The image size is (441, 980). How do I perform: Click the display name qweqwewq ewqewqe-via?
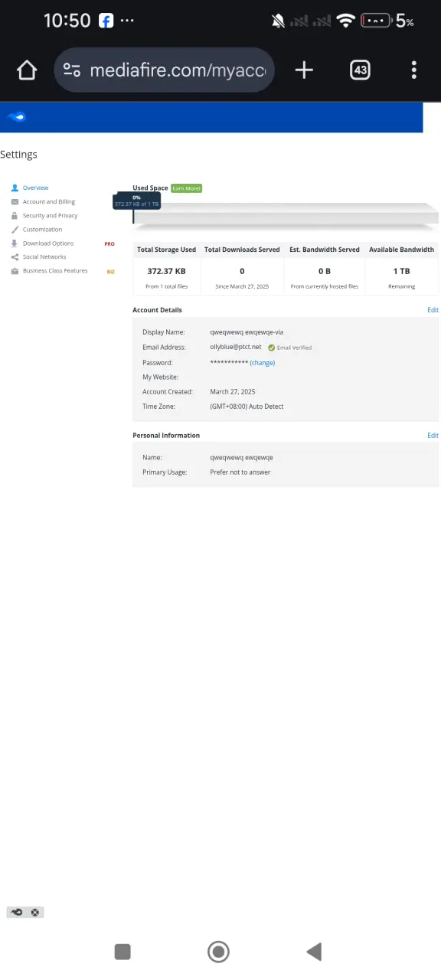click(247, 332)
